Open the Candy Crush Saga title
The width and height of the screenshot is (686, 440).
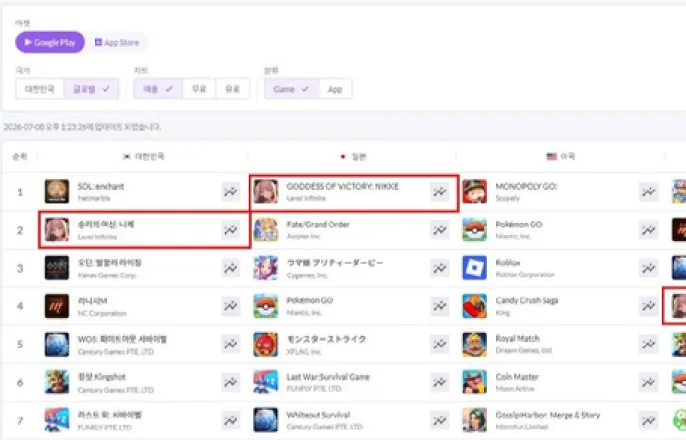pos(527,300)
